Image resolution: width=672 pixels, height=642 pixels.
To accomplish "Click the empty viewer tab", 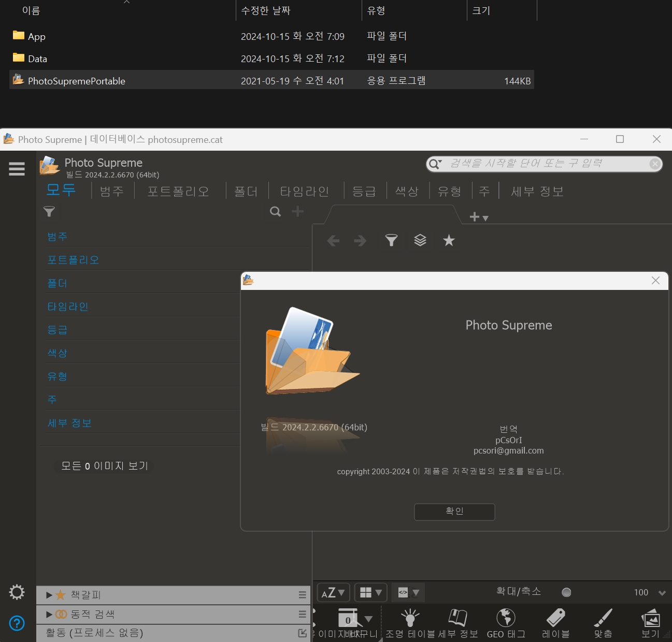I will (x=392, y=214).
